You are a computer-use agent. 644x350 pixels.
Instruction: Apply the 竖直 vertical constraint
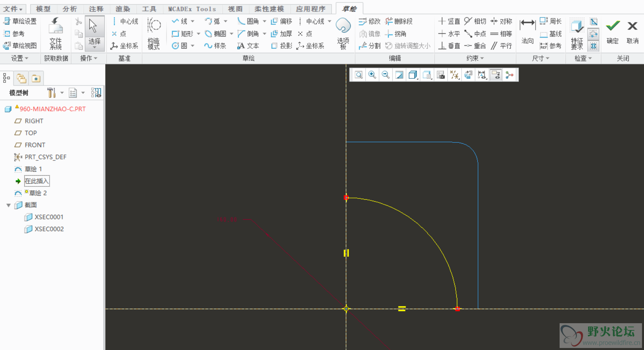click(449, 21)
